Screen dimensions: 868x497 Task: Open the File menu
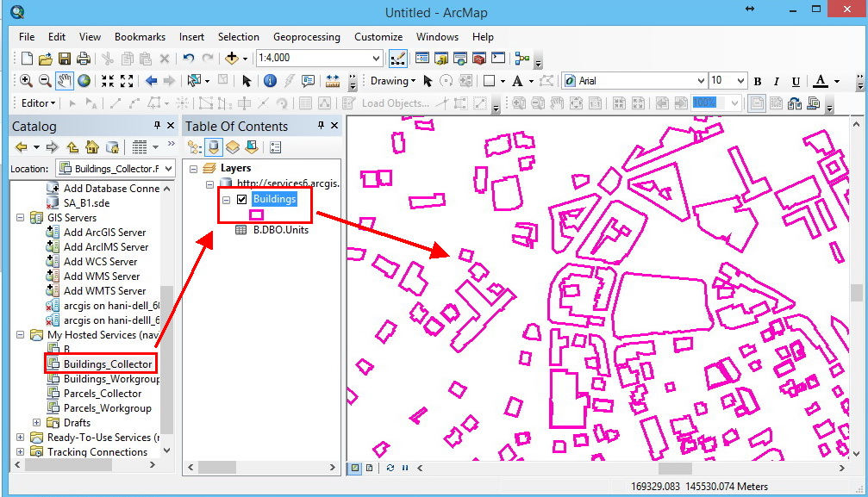click(x=27, y=36)
